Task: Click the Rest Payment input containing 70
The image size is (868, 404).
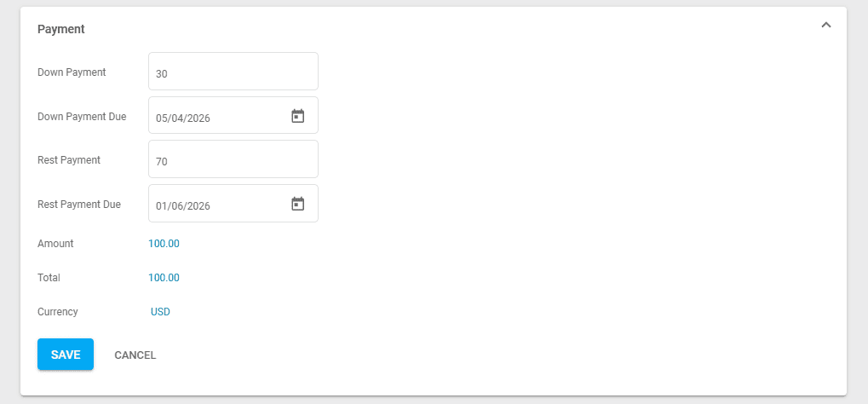Action: click(x=233, y=159)
